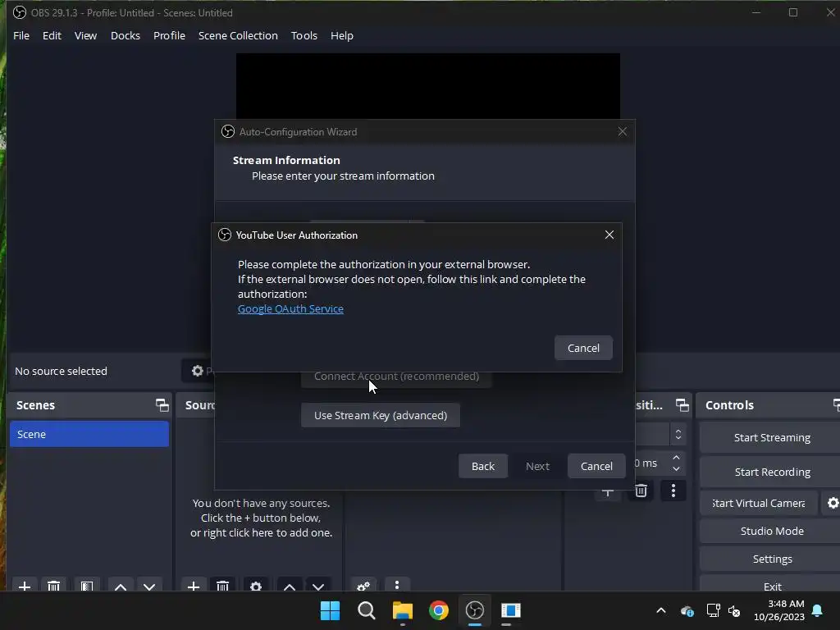This screenshot has height=630, width=840.
Task: Remove selected source with trash icon
Action: pos(223,586)
